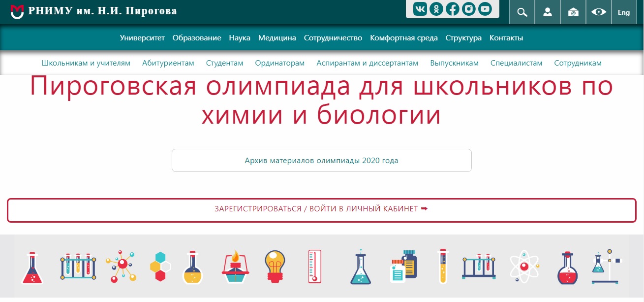Click the search magnifier icon
The image size is (644, 302).
522,12
